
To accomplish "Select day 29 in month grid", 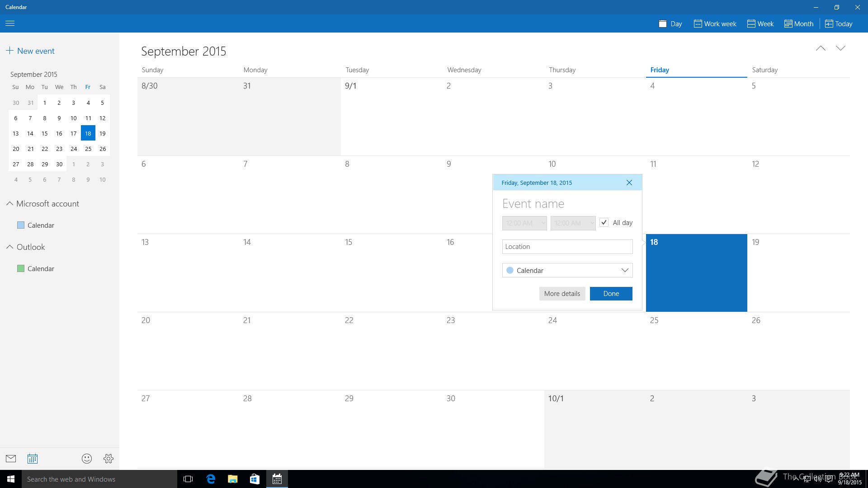I will click(x=392, y=429).
